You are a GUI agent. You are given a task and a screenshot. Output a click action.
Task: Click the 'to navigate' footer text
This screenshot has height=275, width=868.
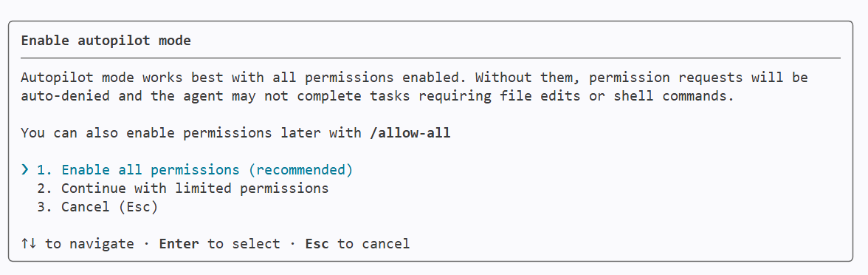pos(90,243)
